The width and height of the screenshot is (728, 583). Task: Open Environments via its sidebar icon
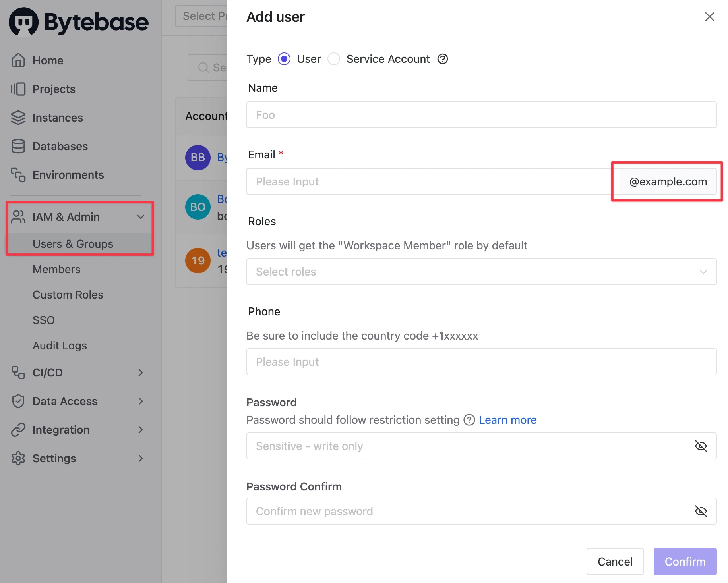[18, 175]
